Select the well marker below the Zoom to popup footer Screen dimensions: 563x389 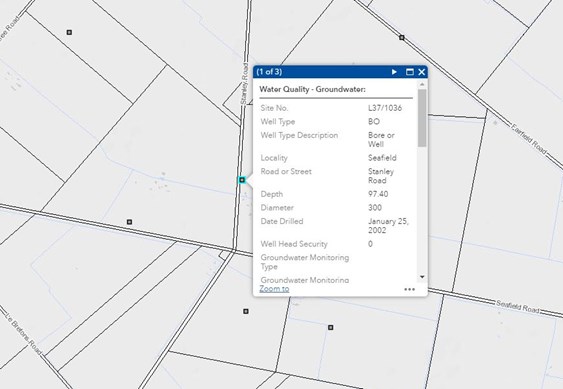click(x=331, y=327)
